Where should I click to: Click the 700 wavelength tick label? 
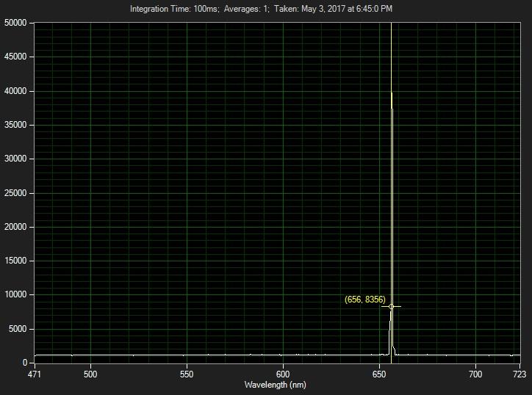475,374
